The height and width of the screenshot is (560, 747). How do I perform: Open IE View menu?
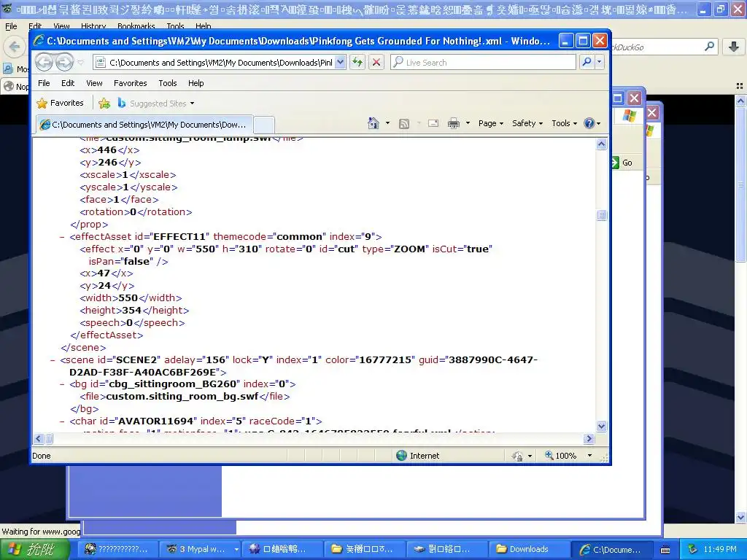[94, 83]
